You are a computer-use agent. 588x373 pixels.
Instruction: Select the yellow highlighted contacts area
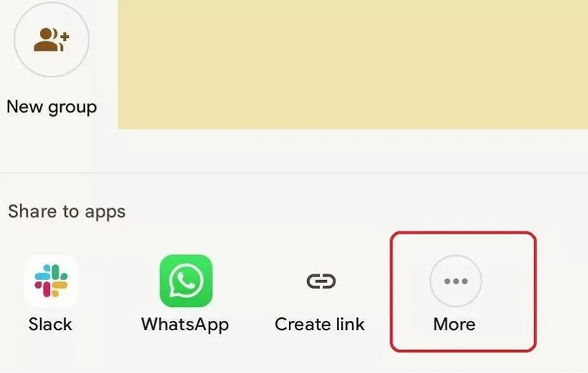pos(353,64)
